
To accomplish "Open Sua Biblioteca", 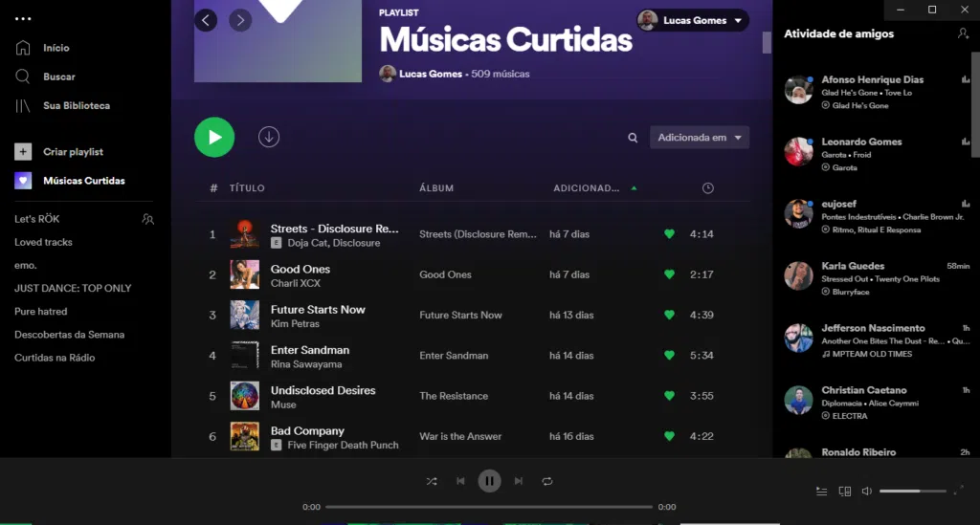I will pos(62,105).
